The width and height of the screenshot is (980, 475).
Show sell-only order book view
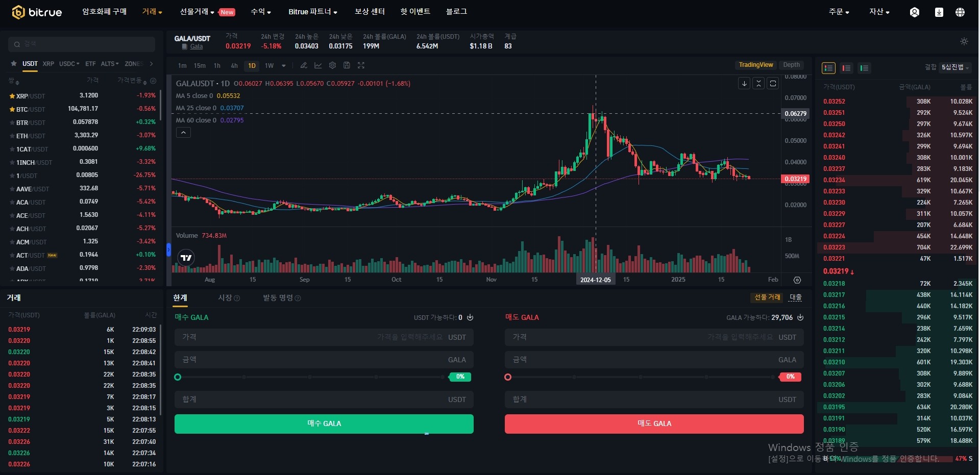click(x=846, y=68)
